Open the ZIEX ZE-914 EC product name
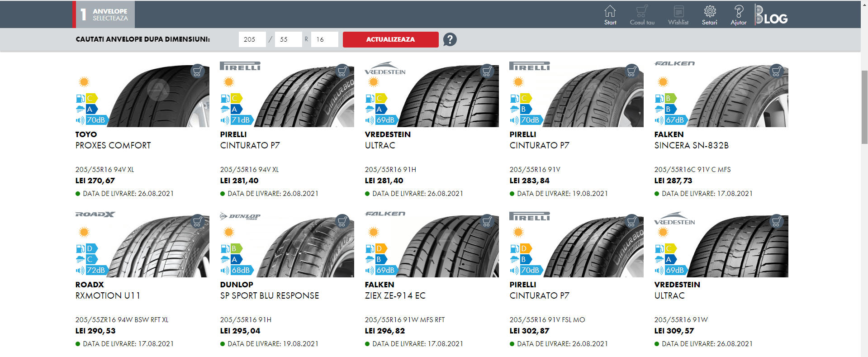This screenshot has height=357, width=868. pos(395,295)
